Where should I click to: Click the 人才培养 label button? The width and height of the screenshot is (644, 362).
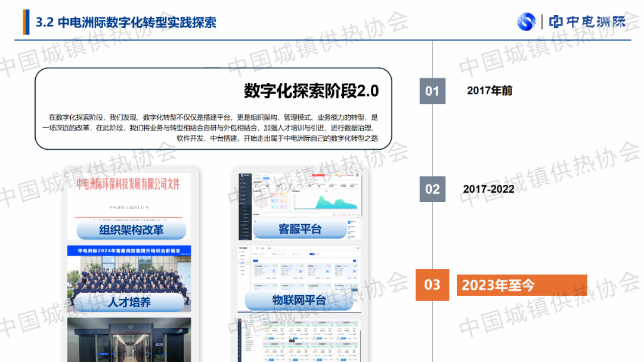coord(129,302)
